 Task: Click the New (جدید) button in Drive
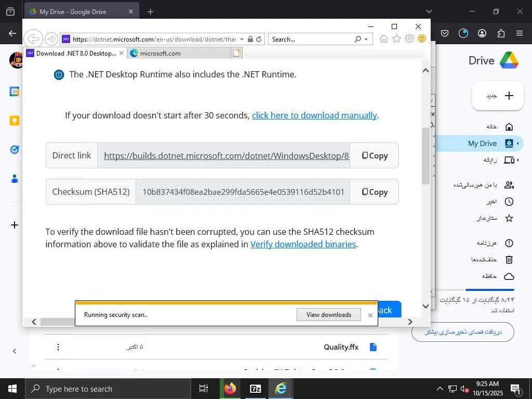point(498,96)
